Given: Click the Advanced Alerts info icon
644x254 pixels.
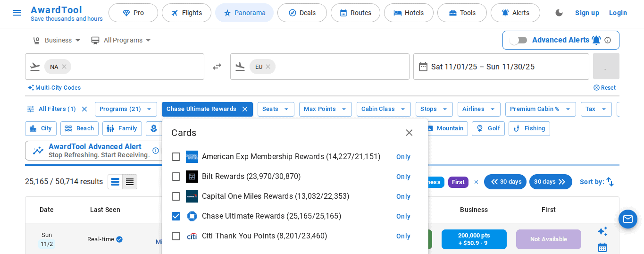Looking at the screenshot, I should tap(608, 40).
